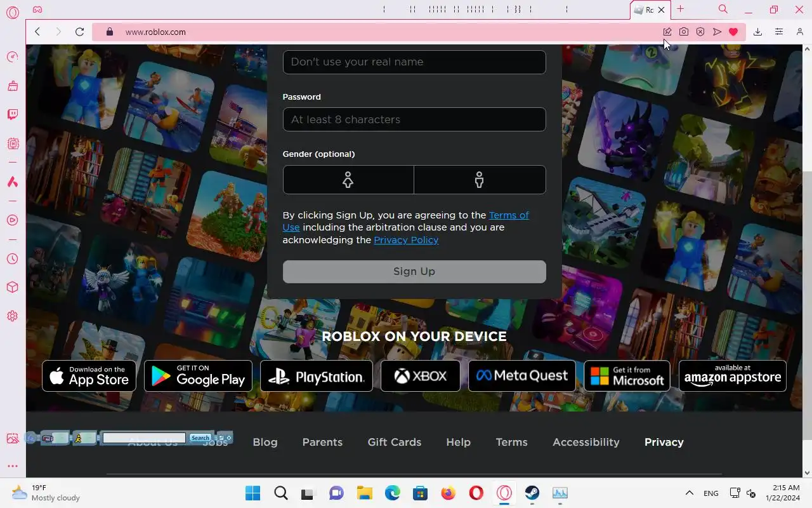View site security lock info
The image size is (812, 508).
(x=109, y=32)
